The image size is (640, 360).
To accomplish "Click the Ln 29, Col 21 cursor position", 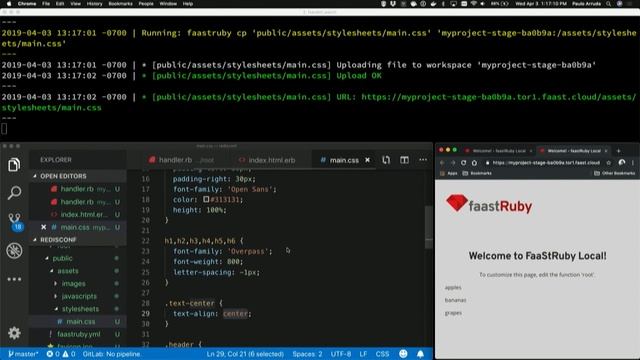I will pyautogui.click(x=245, y=354).
